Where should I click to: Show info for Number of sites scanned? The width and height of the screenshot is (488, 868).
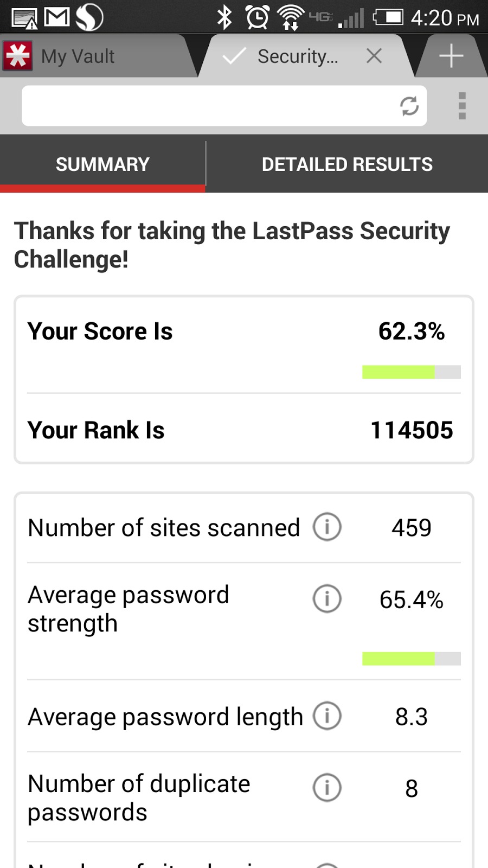pos(327,527)
